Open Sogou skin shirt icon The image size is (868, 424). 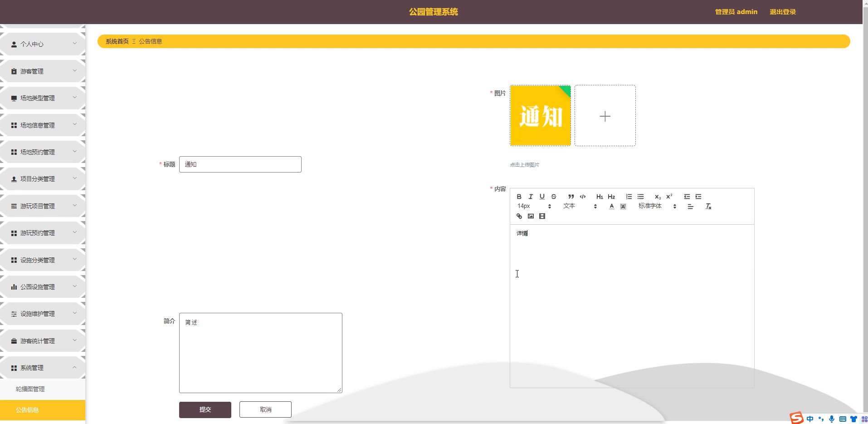point(853,419)
